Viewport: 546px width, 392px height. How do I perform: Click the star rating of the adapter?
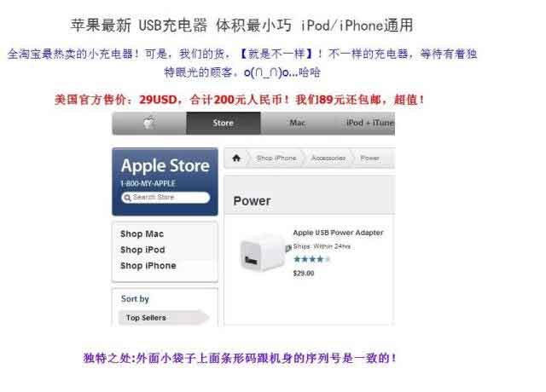tap(311, 259)
